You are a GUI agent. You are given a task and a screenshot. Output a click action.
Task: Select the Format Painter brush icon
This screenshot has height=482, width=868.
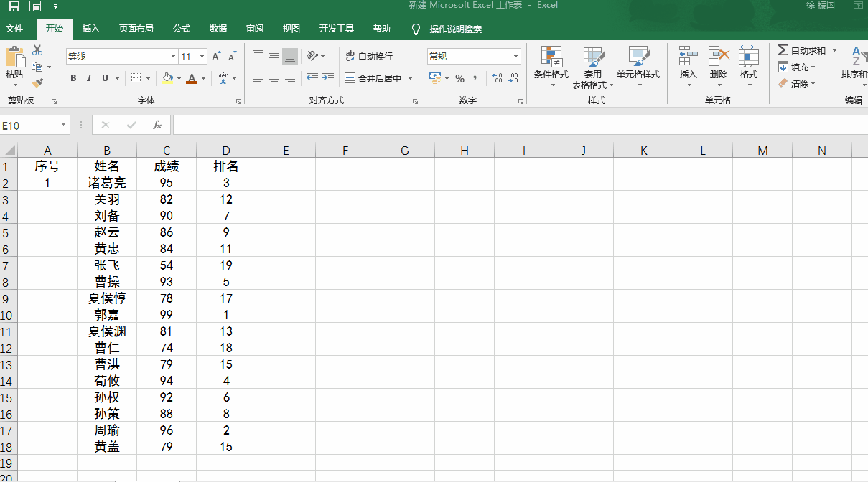coord(37,83)
